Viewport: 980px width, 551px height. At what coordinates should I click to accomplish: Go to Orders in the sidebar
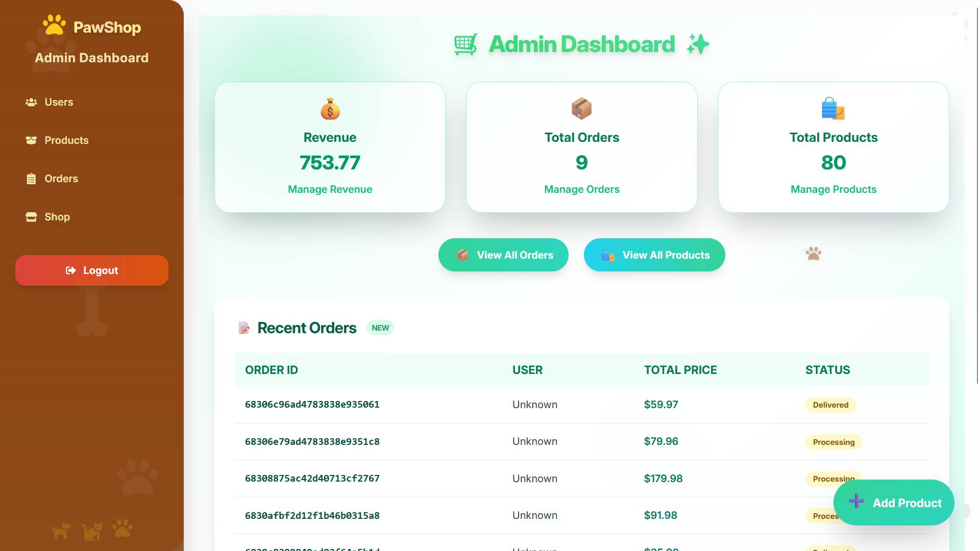tap(61, 179)
